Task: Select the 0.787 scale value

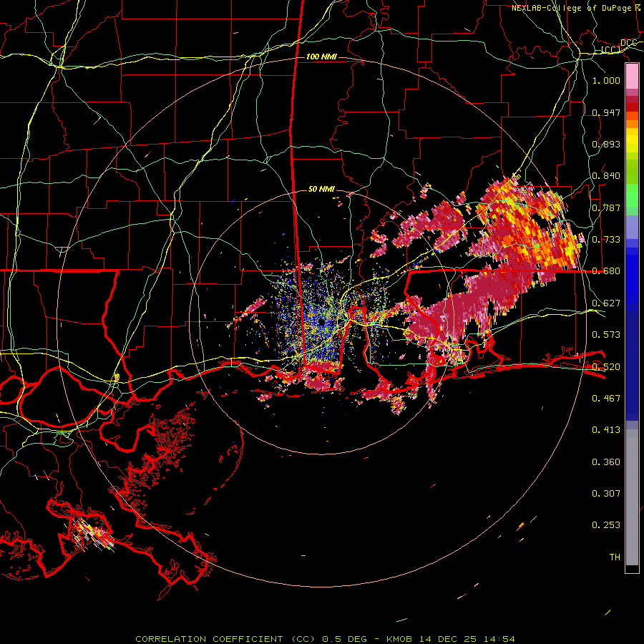Action: click(606, 208)
